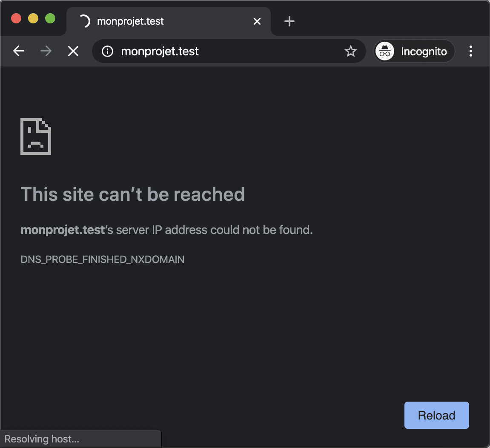Open Chrome's three-dot menu
Viewport: 490px width, 448px height.
tap(471, 51)
